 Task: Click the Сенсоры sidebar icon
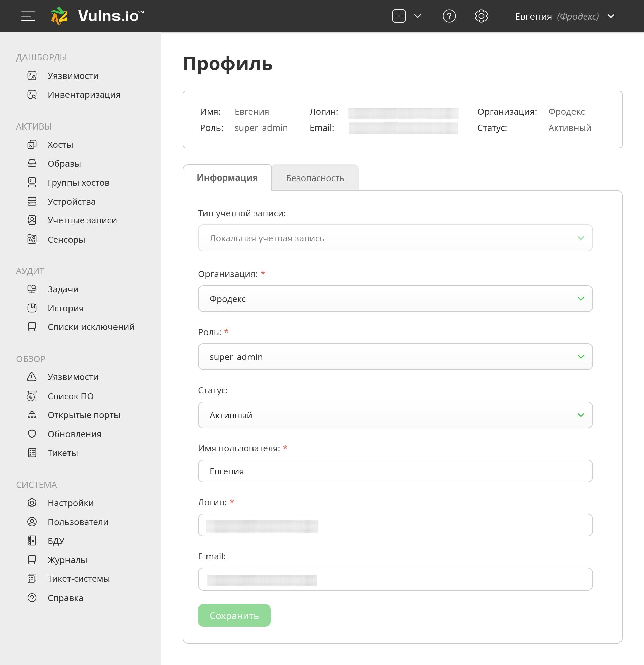click(32, 239)
